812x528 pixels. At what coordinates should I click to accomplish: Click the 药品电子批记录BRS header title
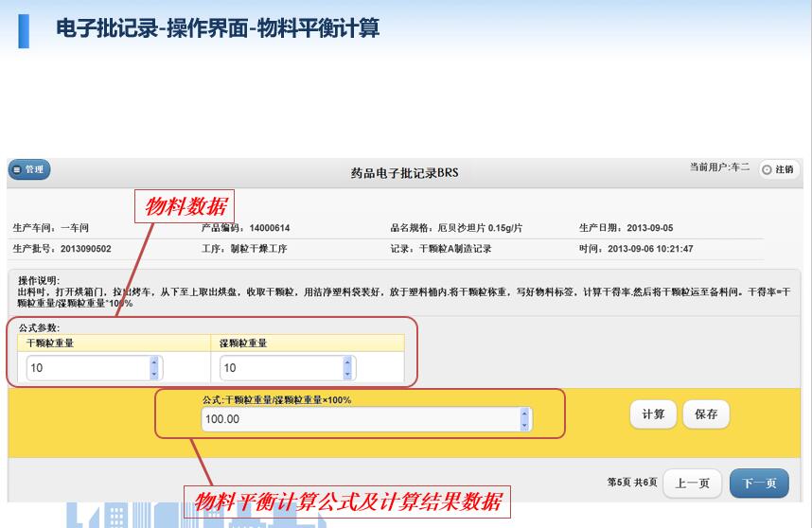point(404,173)
